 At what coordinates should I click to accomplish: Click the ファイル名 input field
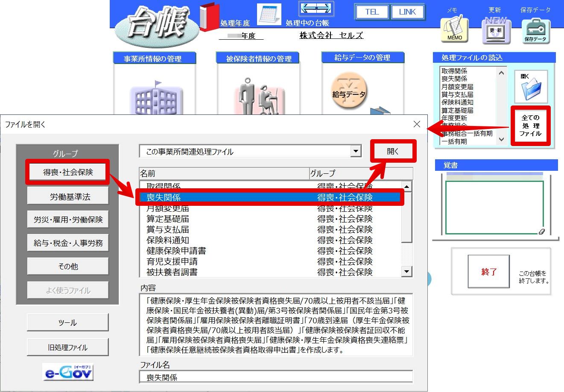(x=276, y=377)
